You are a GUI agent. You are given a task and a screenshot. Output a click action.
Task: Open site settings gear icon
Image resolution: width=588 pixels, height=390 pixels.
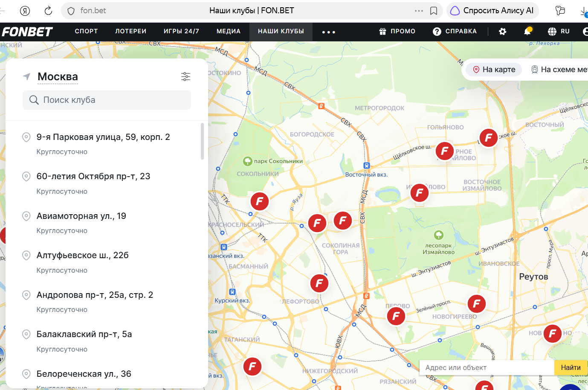coord(503,32)
